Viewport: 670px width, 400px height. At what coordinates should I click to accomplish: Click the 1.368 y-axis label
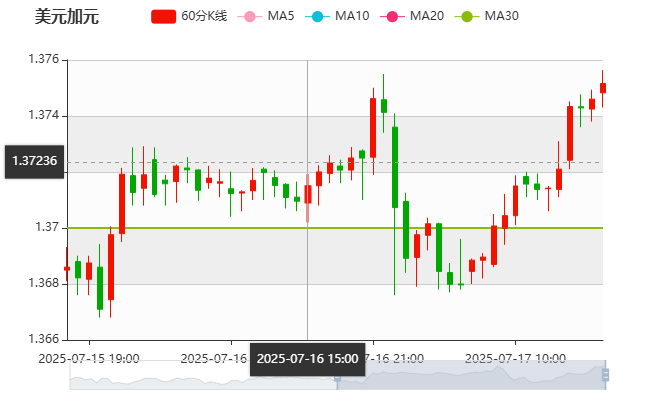point(44,283)
